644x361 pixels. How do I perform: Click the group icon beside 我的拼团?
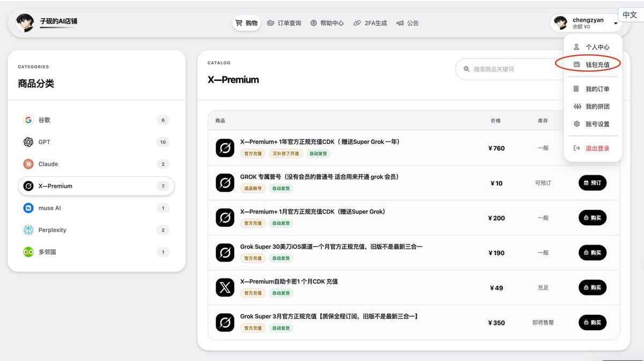pos(577,106)
